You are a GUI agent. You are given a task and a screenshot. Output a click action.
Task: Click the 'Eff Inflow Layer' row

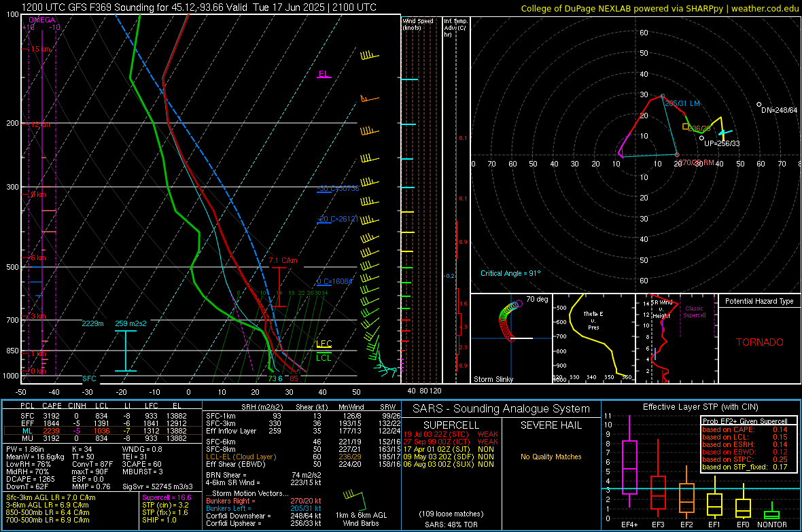coord(303,431)
